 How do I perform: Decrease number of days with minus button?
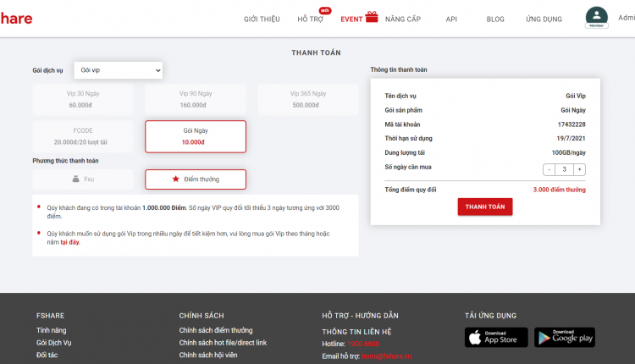pos(549,169)
